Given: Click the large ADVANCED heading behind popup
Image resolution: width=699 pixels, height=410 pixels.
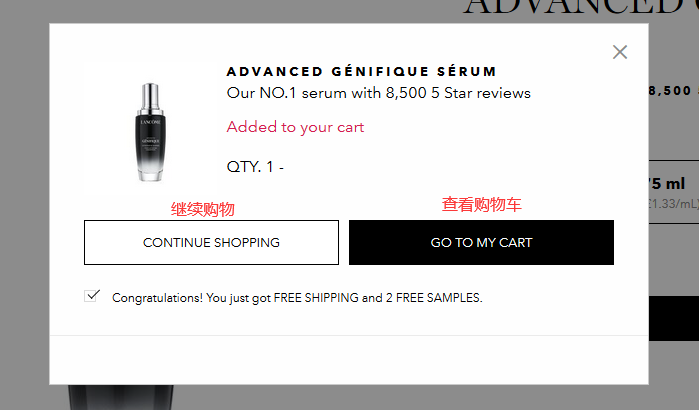Looking at the screenshot, I should pyautogui.click(x=580, y=10).
